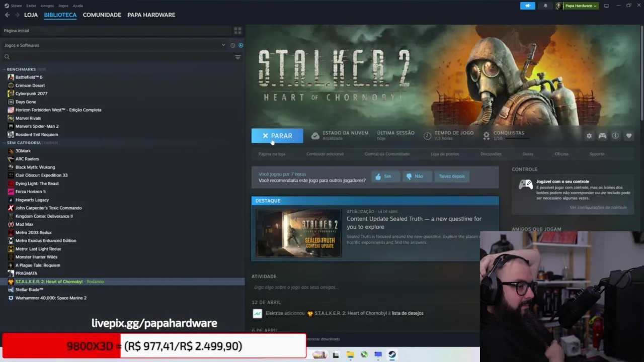This screenshot has width=644, height=362.
Task: Open the Oficina tab
Action: pyautogui.click(x=561, y=154)
